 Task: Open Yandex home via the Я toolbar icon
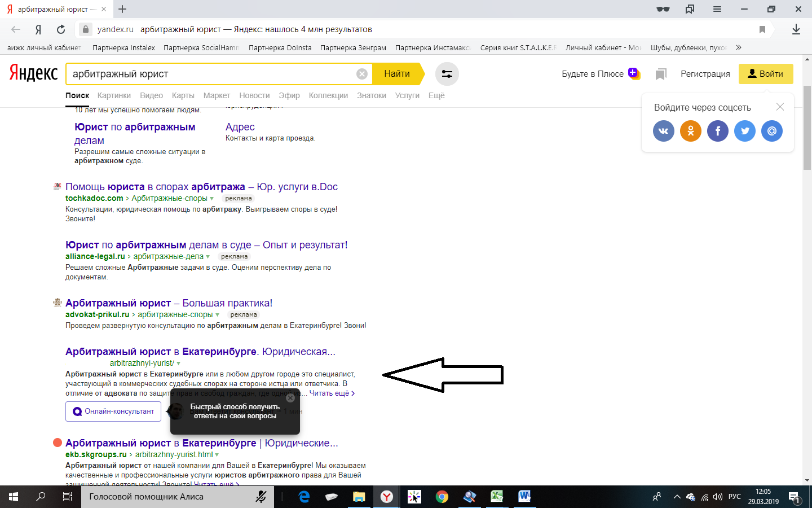tap(38, 29)
